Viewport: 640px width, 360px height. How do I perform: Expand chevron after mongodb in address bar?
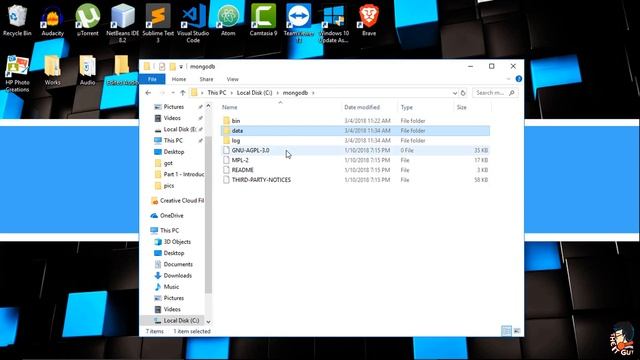[313, 93]
